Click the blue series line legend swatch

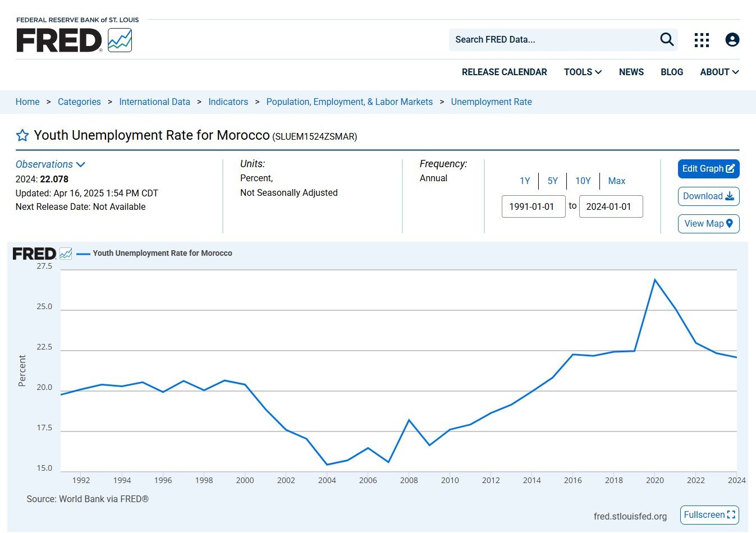[x=83, y=254]
